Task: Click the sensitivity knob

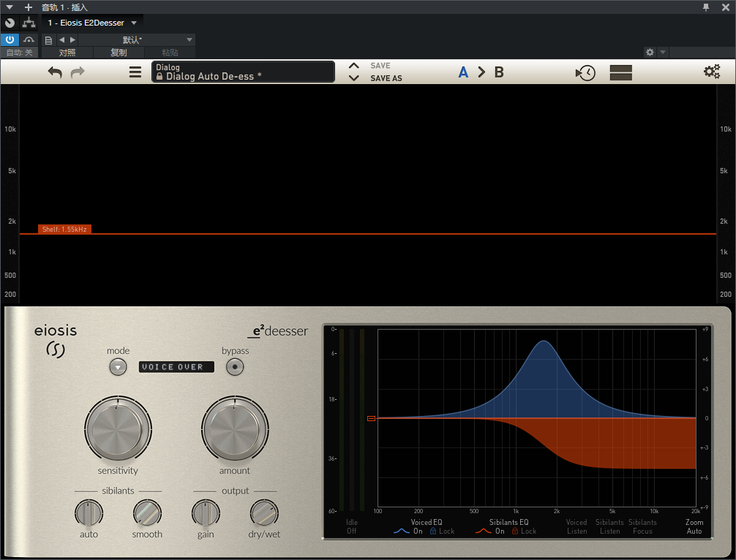Action: click(117, 429)
